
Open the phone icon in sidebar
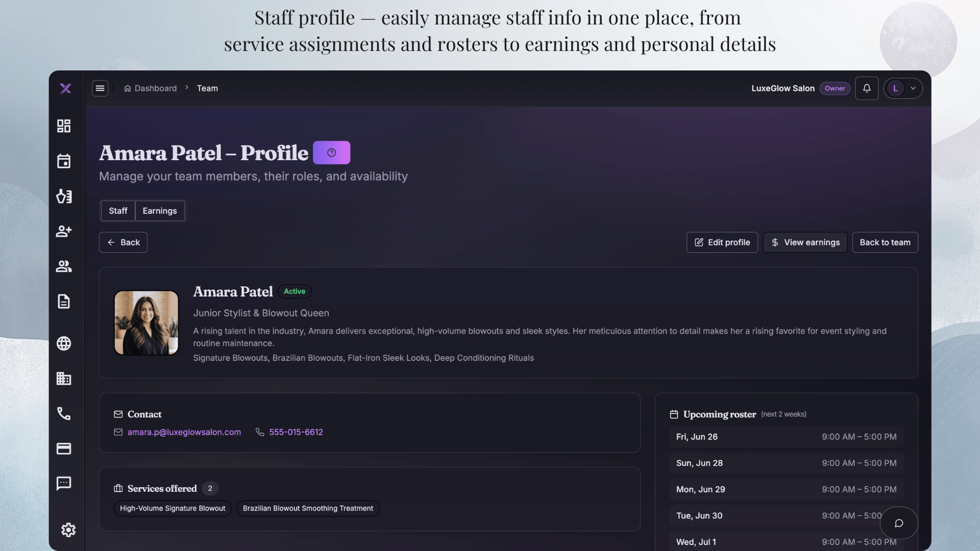pos(64,413)
